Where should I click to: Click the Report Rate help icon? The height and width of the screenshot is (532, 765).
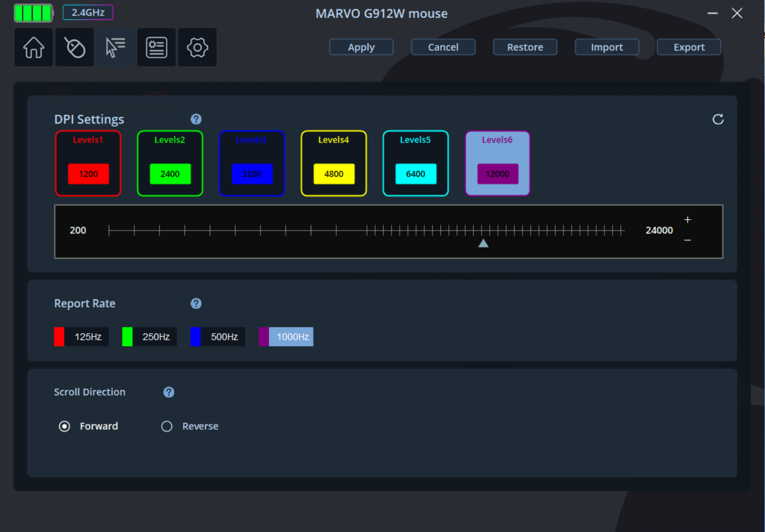(x=196, y=304)
